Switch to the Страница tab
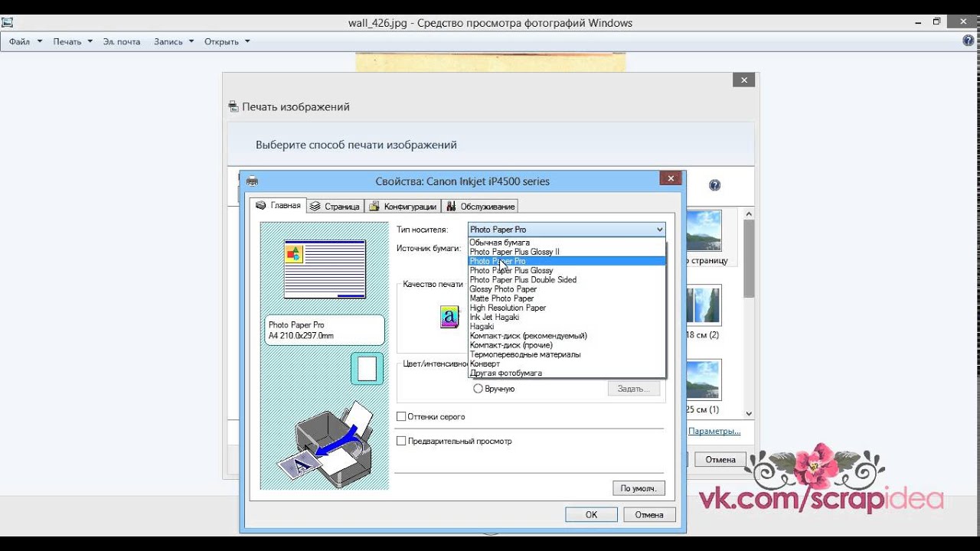The image size is (980, 551). point(335,206)
